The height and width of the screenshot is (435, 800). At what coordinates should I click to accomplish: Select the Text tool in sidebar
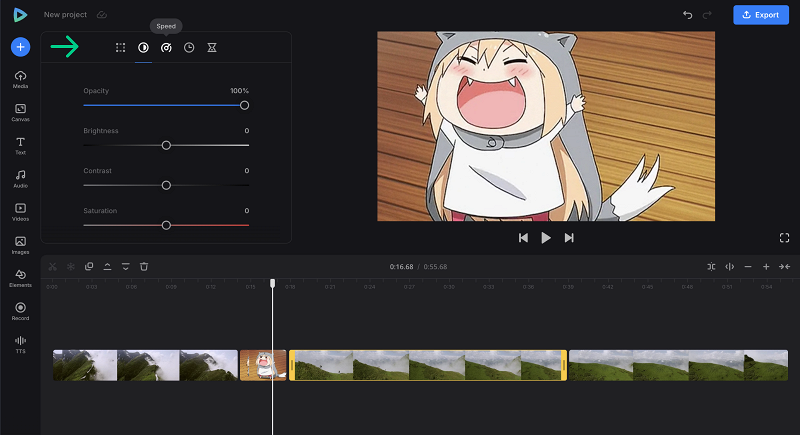(x=20, y=145)
